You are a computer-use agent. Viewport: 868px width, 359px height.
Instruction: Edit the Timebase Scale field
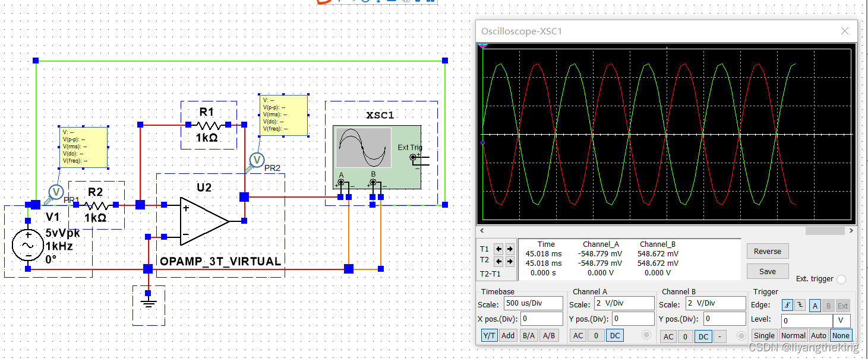pyautogui.click(x=533, y=303)
